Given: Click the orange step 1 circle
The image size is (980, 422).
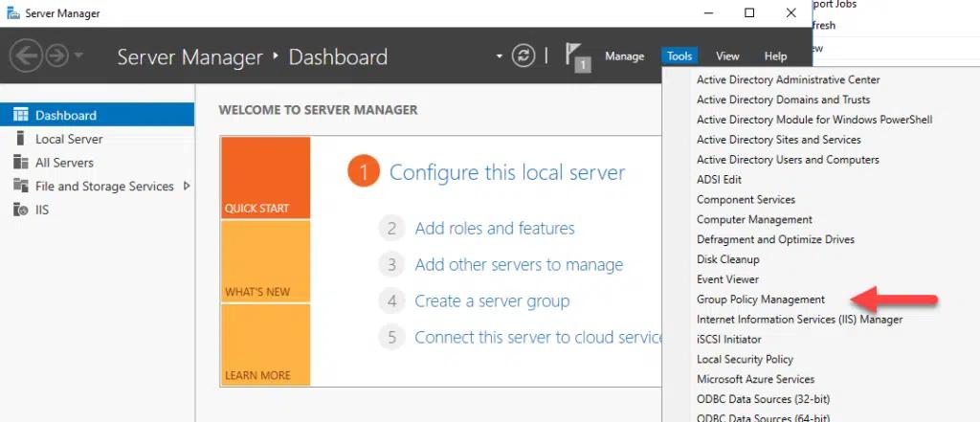Looking at the screenshot, I should 364,172.
